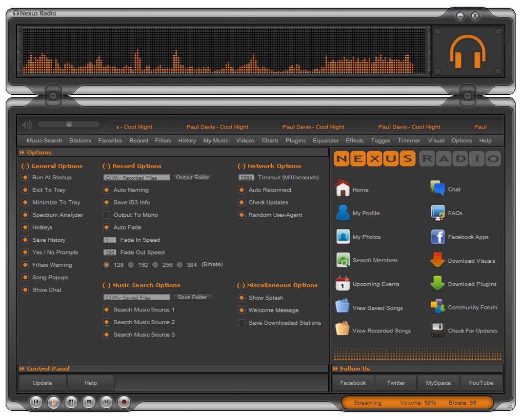Click the MySpace follow button
This screenshot has height=420, width=523.
[438, 383]
